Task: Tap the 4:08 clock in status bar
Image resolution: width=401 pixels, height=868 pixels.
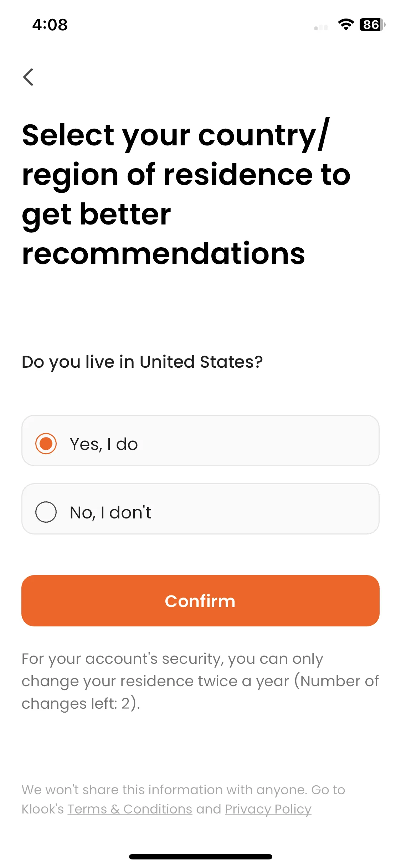Action: 50,25
